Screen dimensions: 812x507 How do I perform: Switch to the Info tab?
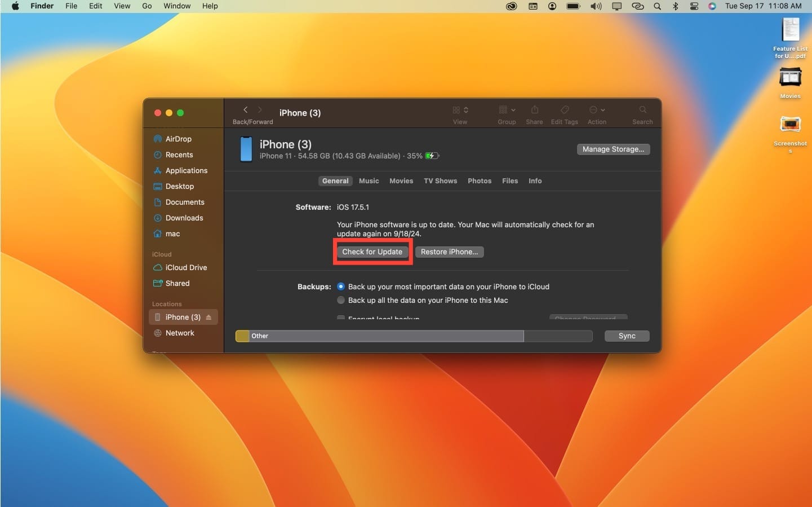pyautogui.click(x=535, y=181)
